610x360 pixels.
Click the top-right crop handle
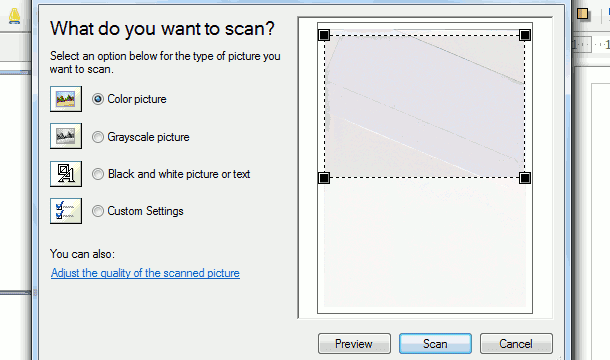tap(525, 35)
